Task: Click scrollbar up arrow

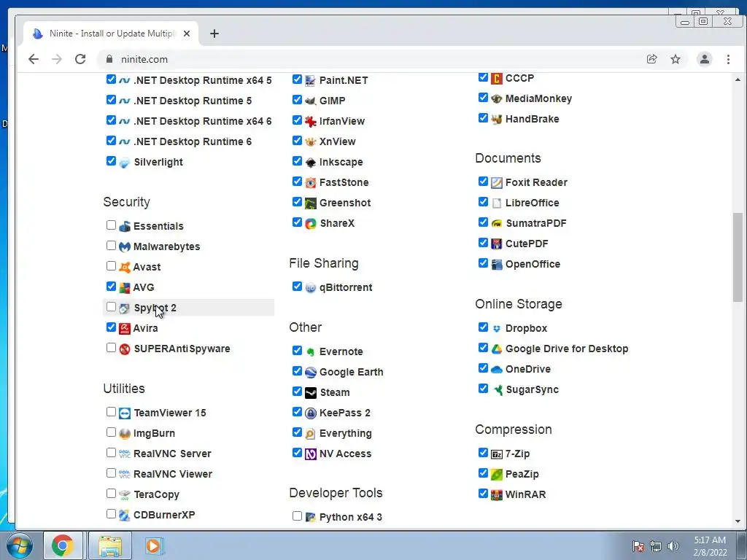Action: (738, 79)
